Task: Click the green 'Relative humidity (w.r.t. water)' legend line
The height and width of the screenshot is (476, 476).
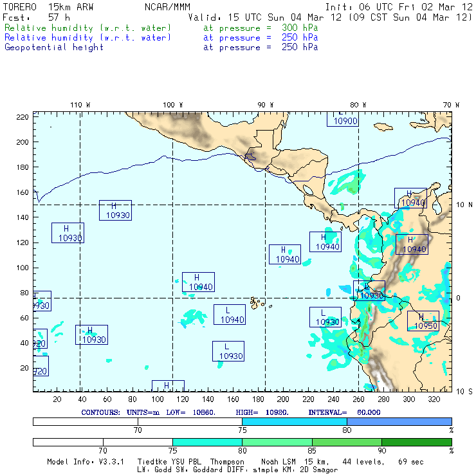Action: coord(87,28)
